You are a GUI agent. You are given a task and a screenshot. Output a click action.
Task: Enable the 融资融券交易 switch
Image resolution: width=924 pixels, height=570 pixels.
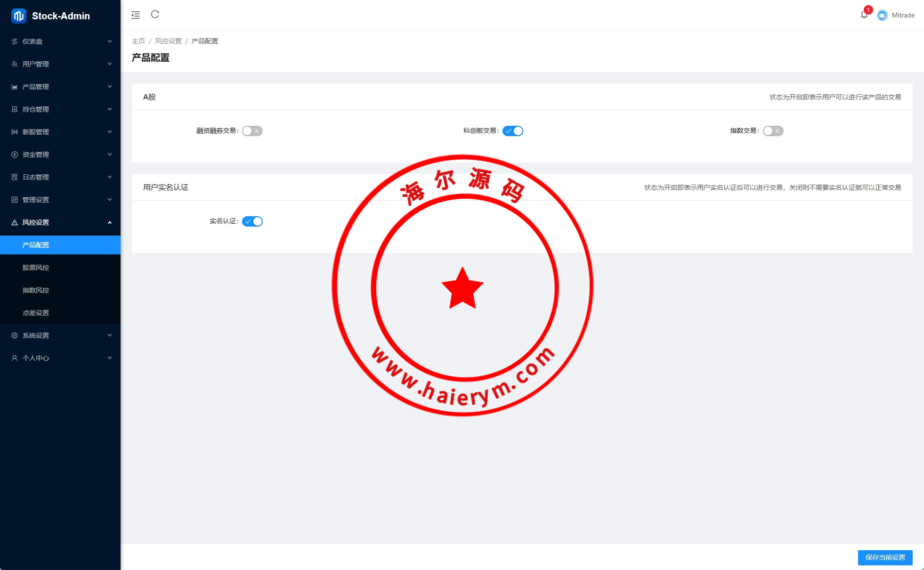(252, 131)
